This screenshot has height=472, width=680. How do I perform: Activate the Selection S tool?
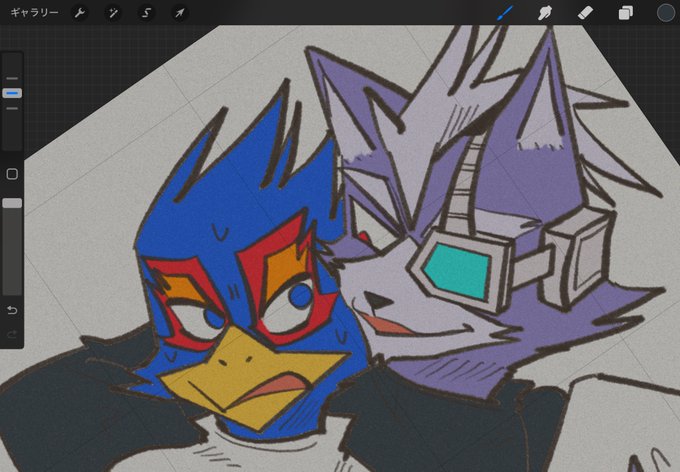[x=147, y=13]
